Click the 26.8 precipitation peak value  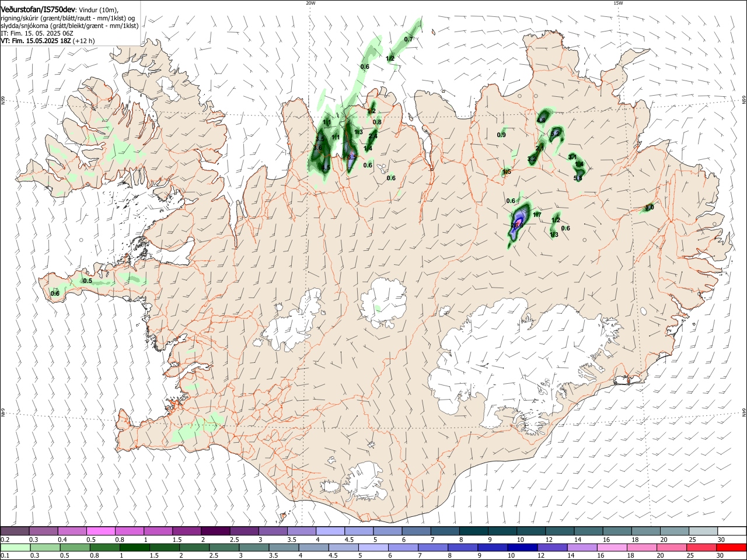tap(517, 225)
